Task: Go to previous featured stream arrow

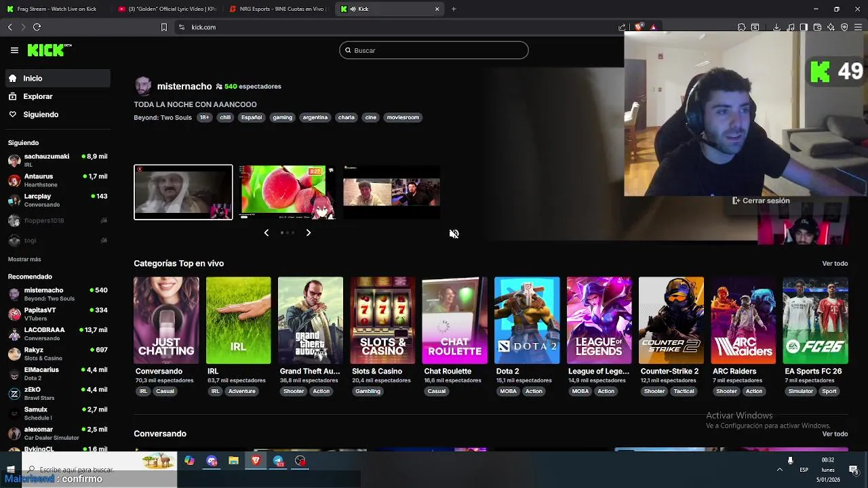Action: 267,232
